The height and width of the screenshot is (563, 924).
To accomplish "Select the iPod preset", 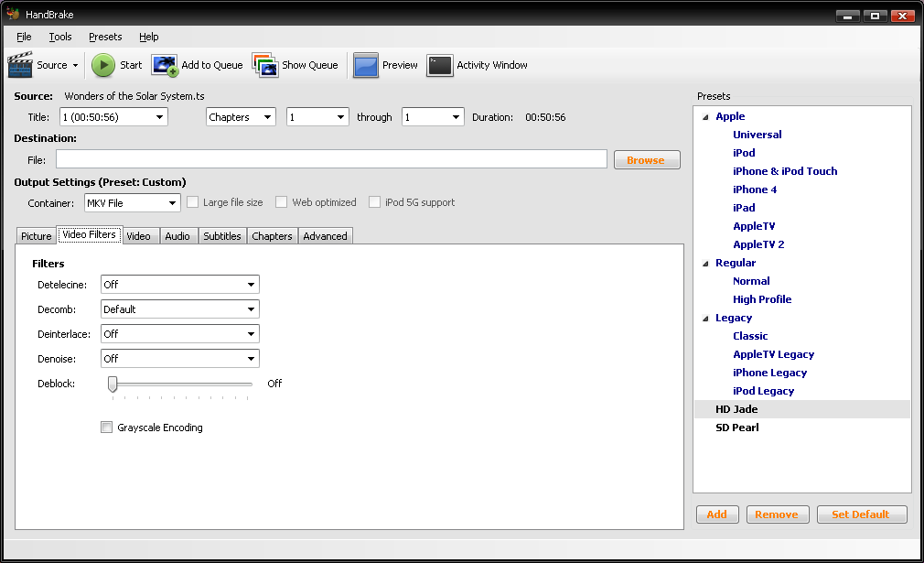I will [744, 153].
